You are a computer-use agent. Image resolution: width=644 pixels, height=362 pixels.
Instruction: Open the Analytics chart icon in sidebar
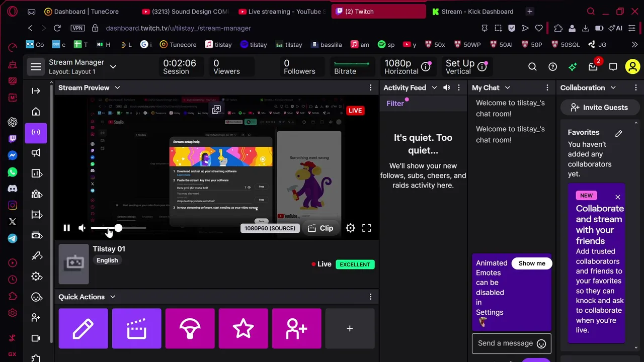click(37, 173)
